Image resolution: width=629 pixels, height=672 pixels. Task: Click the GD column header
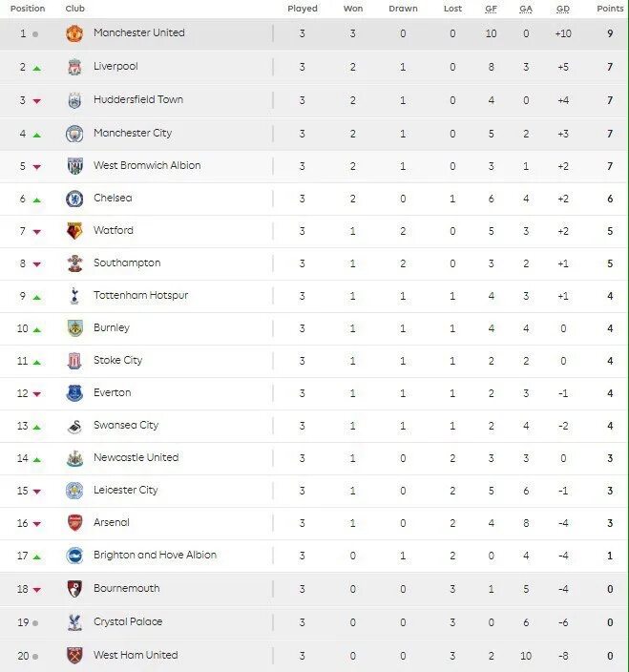pyautogui.click(x=562, y=9)
